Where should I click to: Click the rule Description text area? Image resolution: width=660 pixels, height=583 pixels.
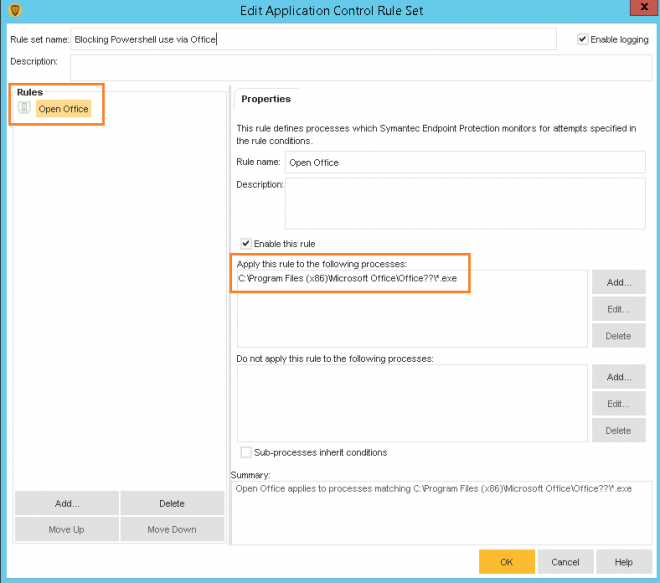pyautogui.click(x=465, y=204)
